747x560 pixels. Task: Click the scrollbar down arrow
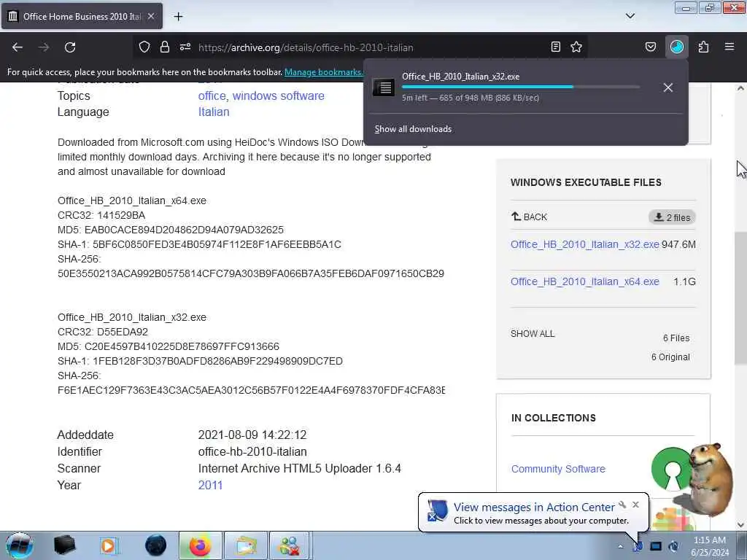(740, 525)
